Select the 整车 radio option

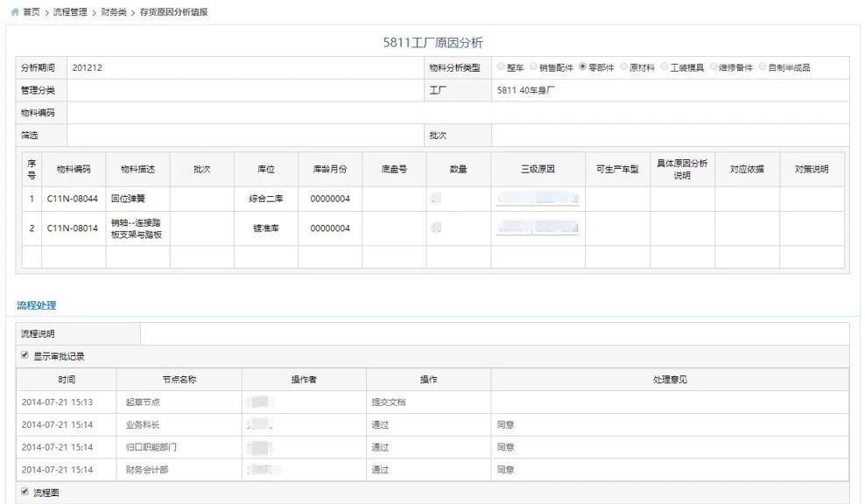(501, 67)
